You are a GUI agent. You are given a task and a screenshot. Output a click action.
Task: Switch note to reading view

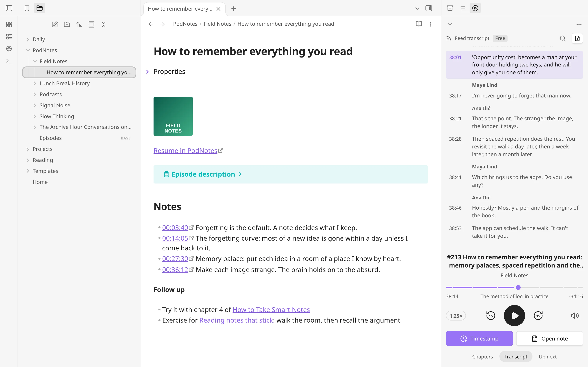tap(419, 24)
